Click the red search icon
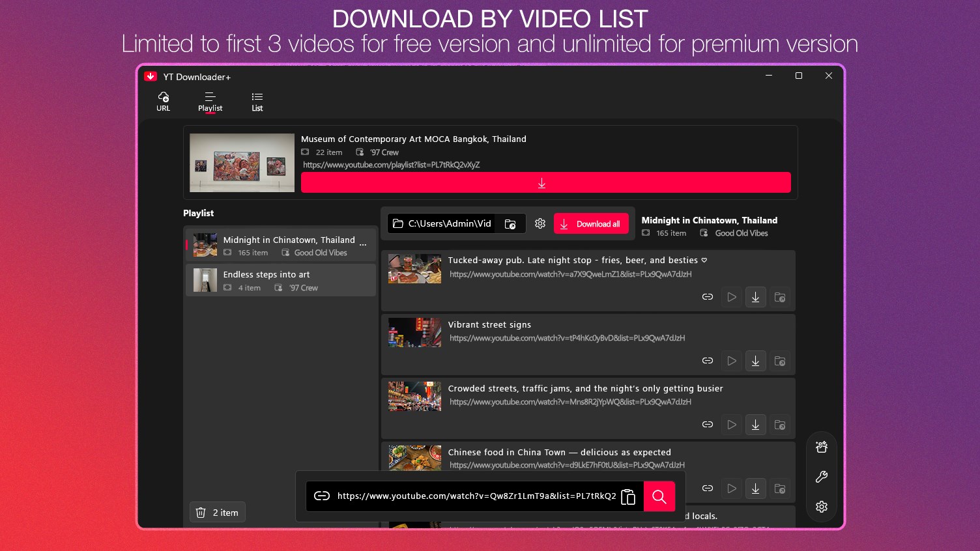The image size is (980, 551). [659, 496]
